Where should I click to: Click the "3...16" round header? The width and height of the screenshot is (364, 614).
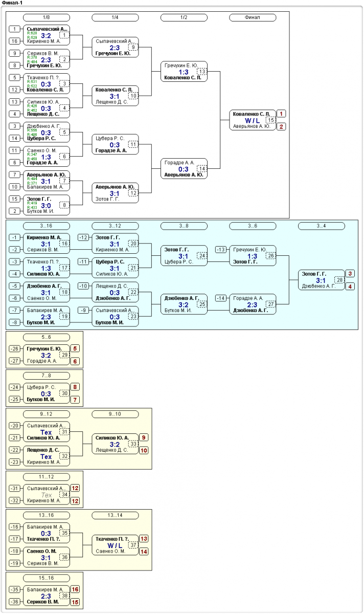[47, 226]
